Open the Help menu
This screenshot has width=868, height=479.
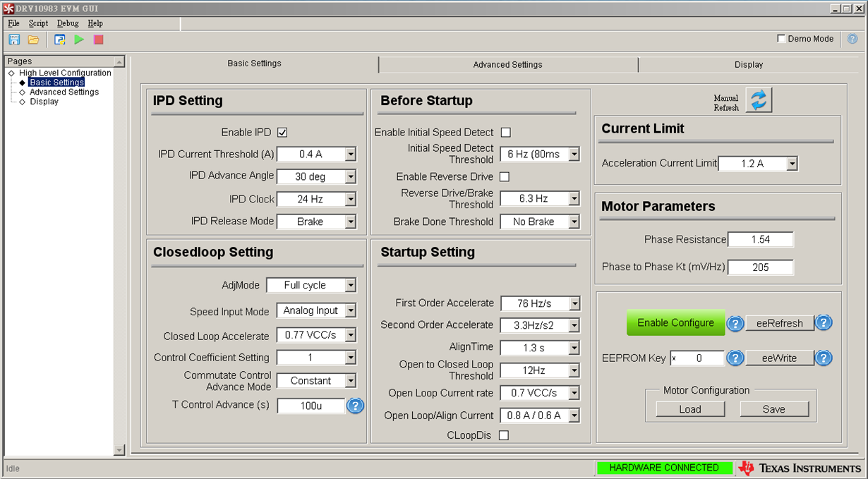(95, 23)
